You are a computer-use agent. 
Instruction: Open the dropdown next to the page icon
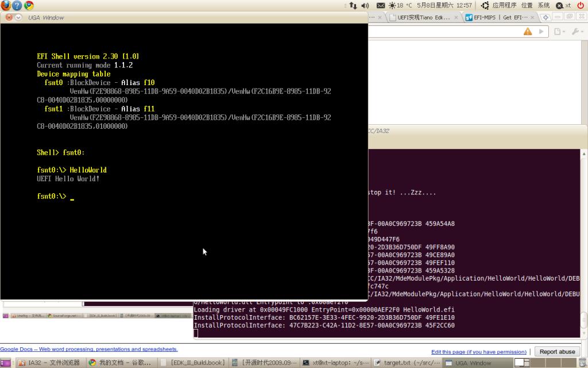coord(564,31)
